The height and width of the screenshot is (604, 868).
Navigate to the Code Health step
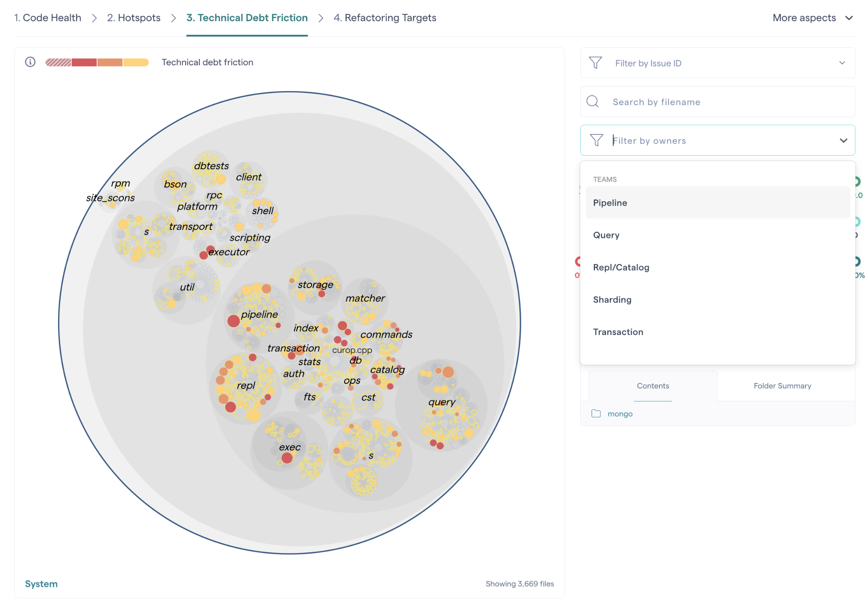[47, 18]
